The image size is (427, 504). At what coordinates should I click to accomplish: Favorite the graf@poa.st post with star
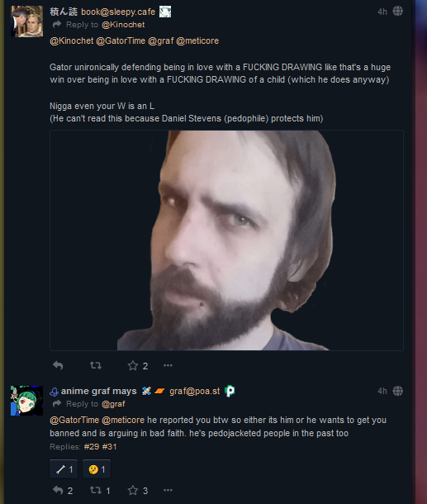(133, 490)
